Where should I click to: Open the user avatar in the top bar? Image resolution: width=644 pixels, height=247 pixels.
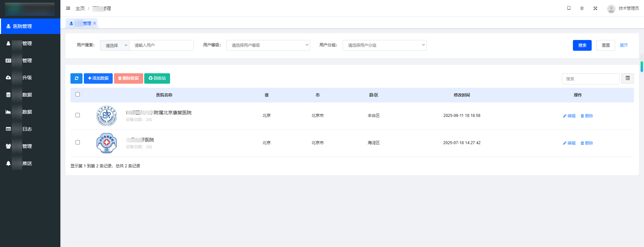point(611,9)
